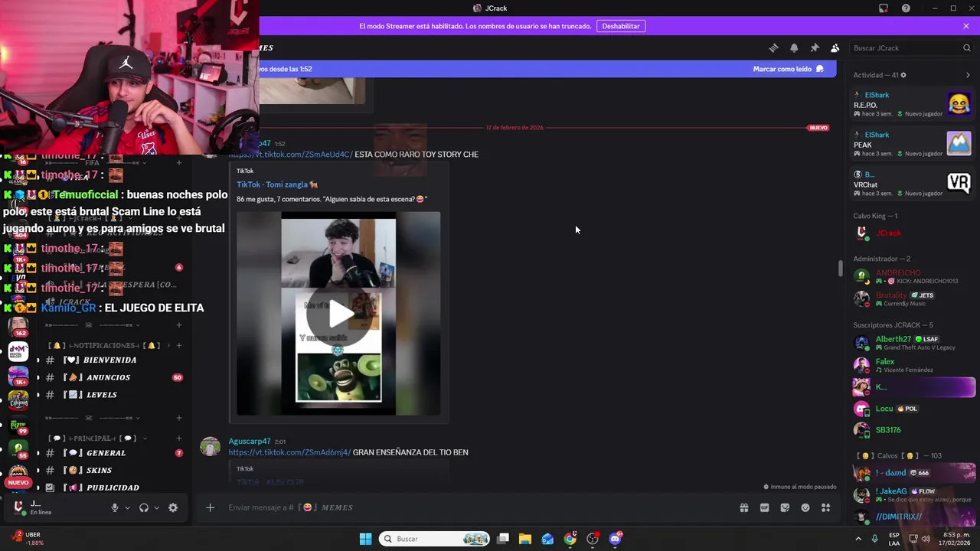Click the taskbar Buscar search box
This screenshot has height=551, width=980.
coord(435,539)
